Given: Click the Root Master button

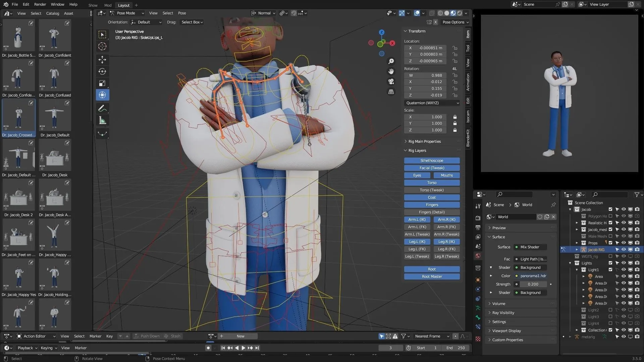Looking at the screenshot, I should click(432, 277).
